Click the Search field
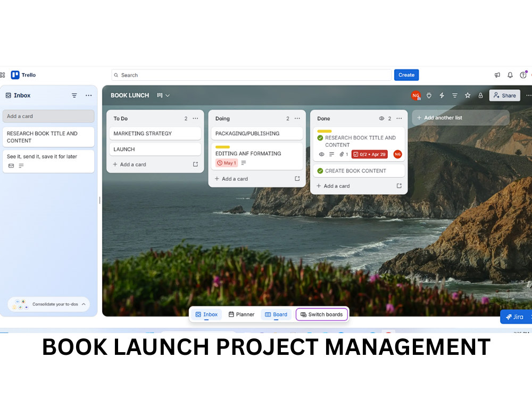Screen dimensions: 532x399 coord(252,75)
